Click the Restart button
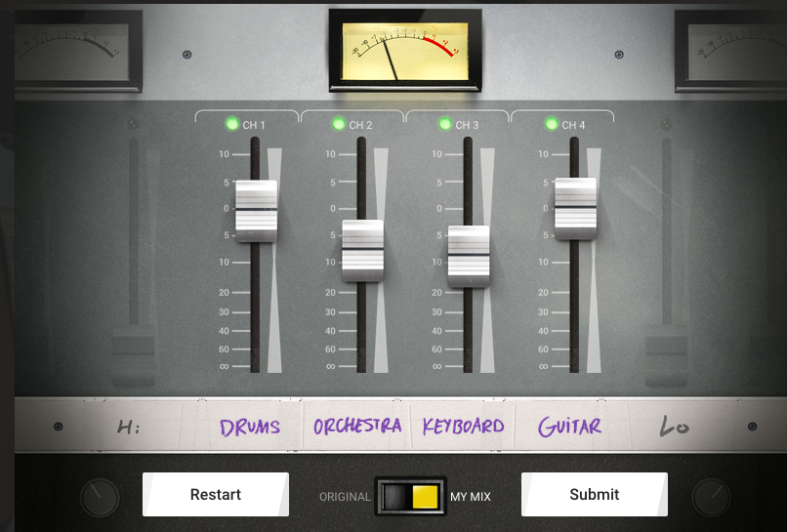This screenshot has width=787, height=532. pyautogui.click(x=216, y=494)
